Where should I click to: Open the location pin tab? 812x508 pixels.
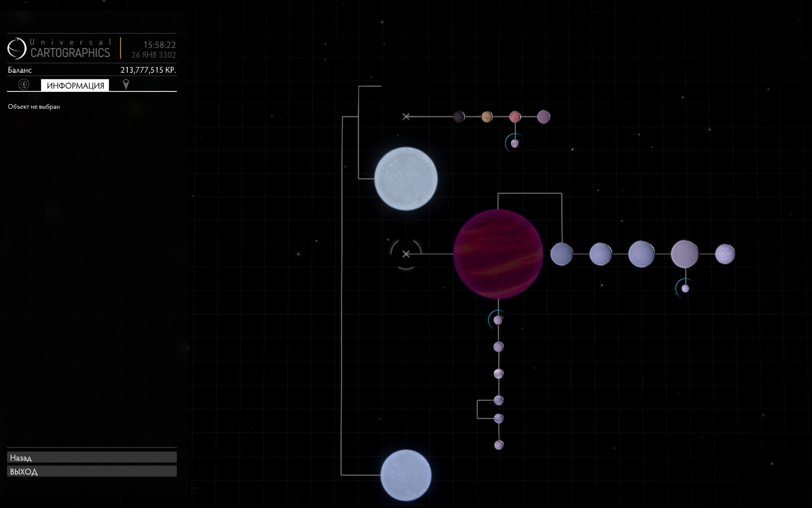(126, 84)
